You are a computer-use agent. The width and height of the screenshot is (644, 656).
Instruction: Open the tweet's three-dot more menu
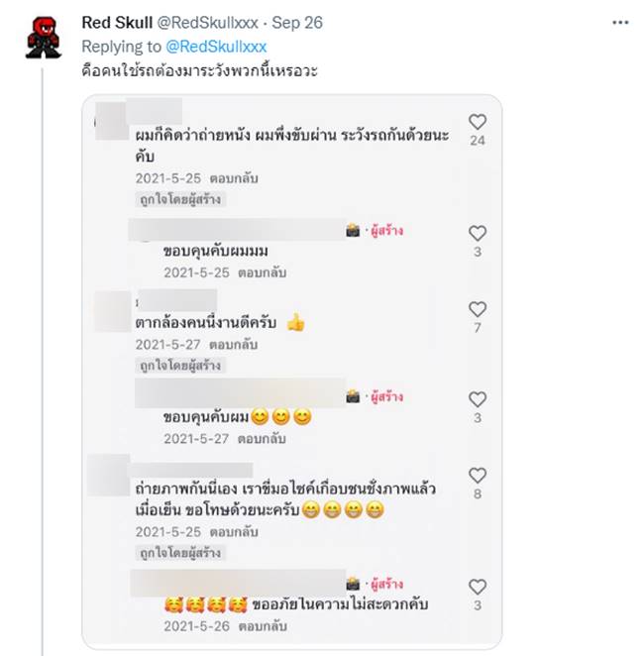tap(620, 23)
